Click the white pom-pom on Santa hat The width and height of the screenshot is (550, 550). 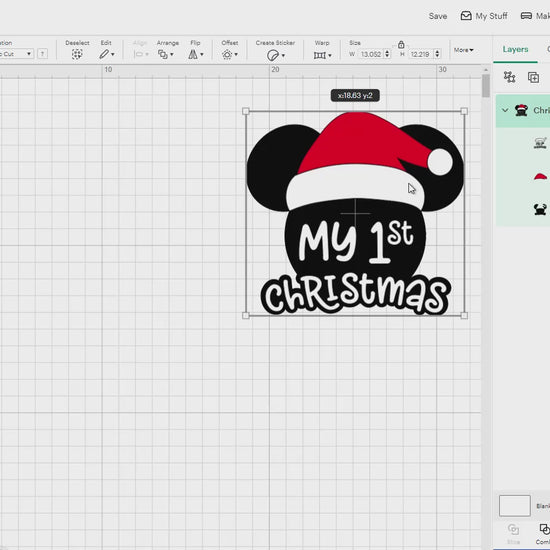click(440, 162)
